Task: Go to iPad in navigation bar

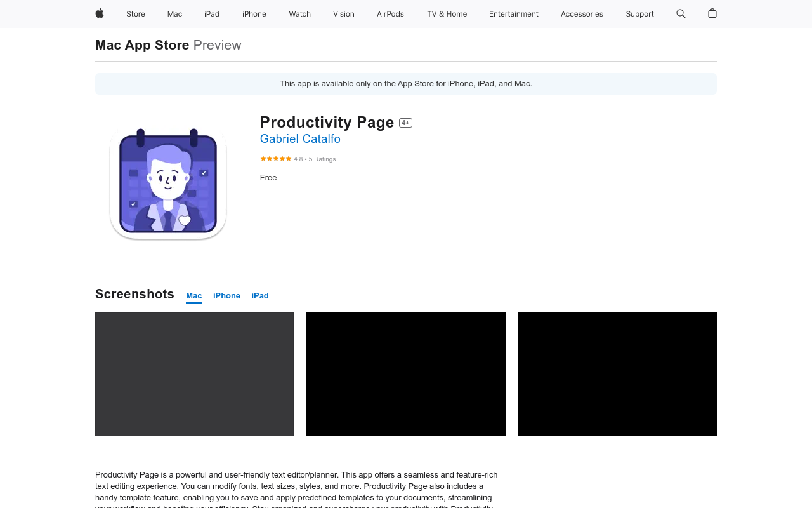Action: coord(212,14)
